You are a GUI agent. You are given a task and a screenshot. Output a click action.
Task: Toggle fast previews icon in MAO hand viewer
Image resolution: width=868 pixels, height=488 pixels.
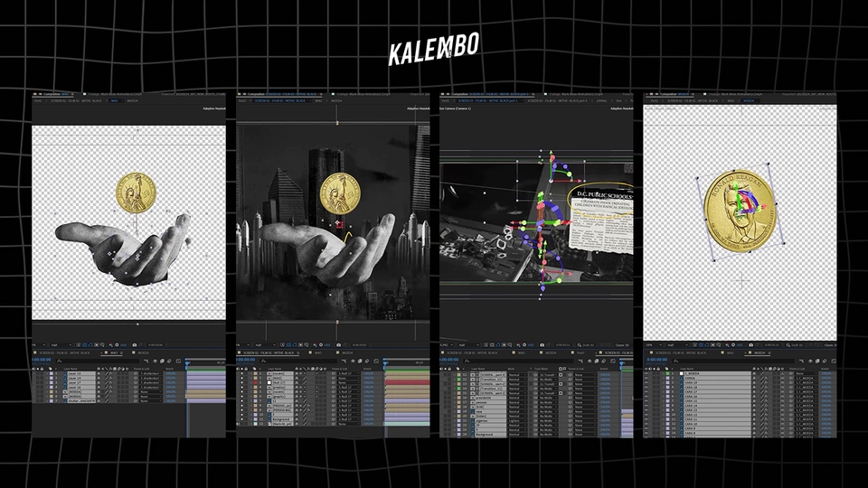tap(78, 344)
